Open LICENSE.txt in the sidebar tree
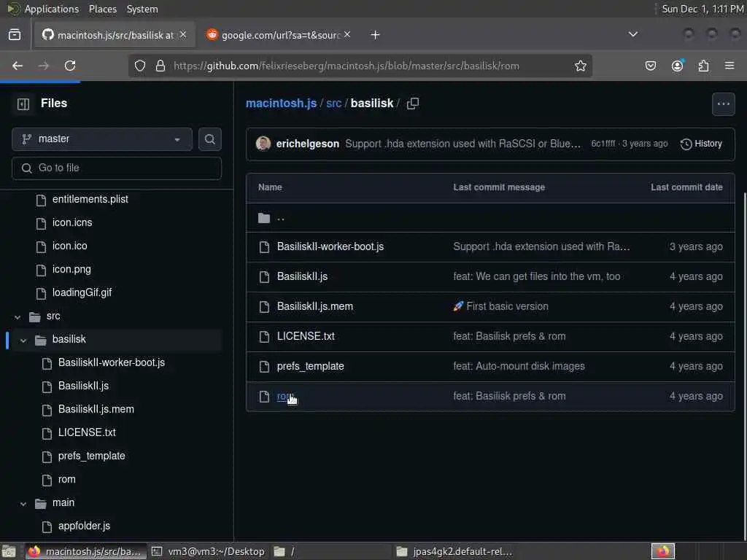747x560 pixels. pos(88,432)
